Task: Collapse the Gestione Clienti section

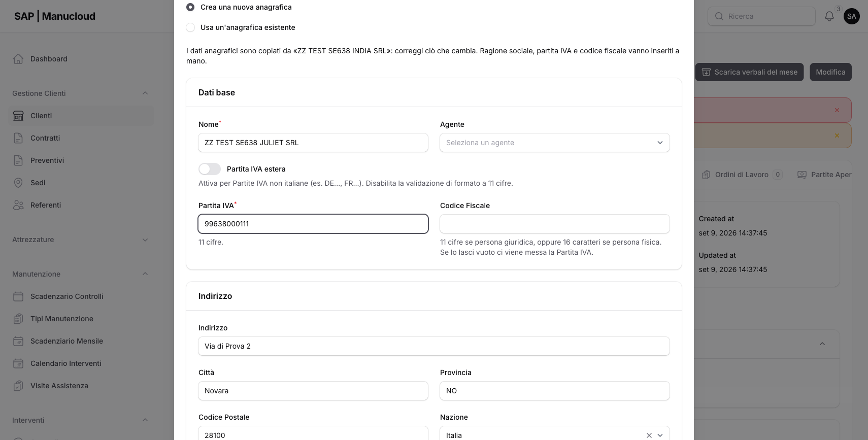Action: (145, 93)
